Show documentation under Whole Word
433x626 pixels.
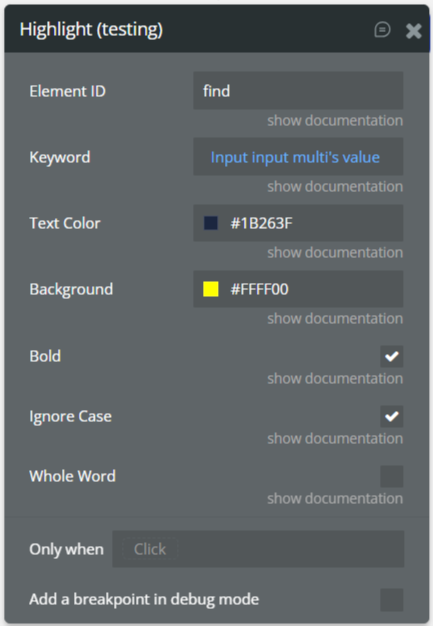335,499
